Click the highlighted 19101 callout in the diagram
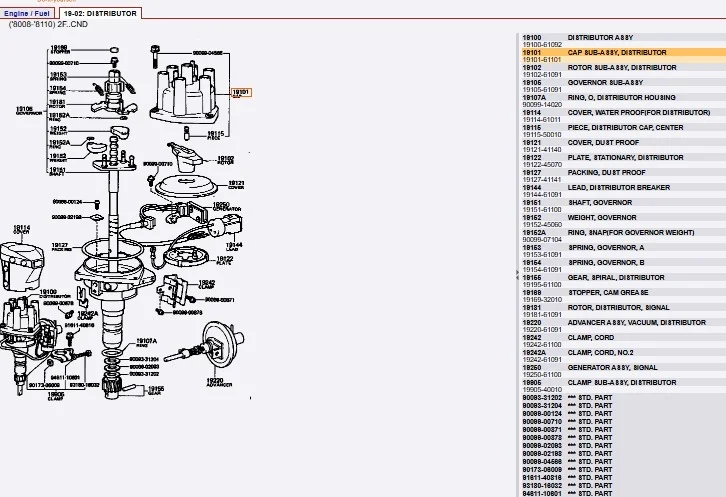Viewport: 726px width, 497px height. tap(241, 93)
